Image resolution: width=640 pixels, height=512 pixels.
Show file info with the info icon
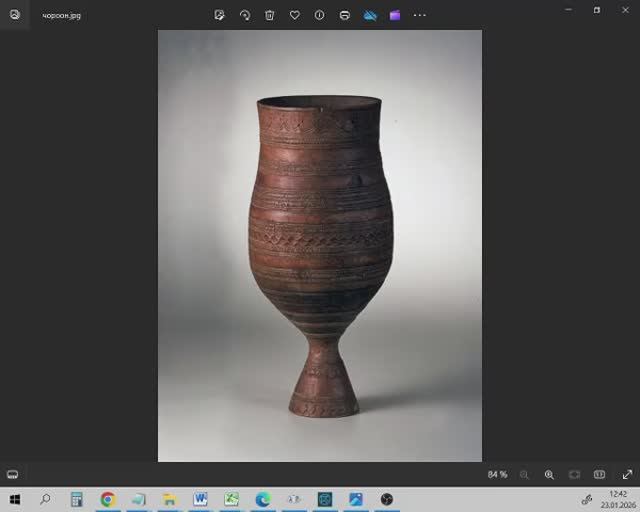pyautogui.click(x=320, y=15)
